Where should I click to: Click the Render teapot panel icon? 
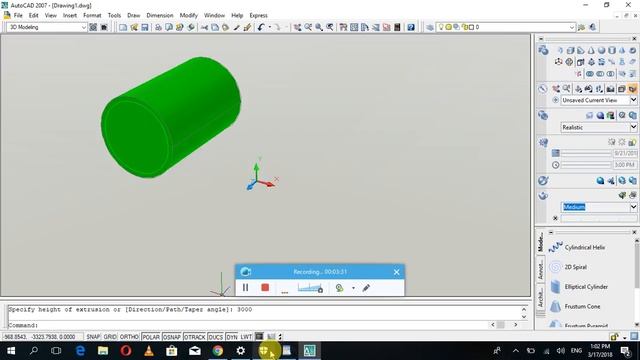(543, 195)
